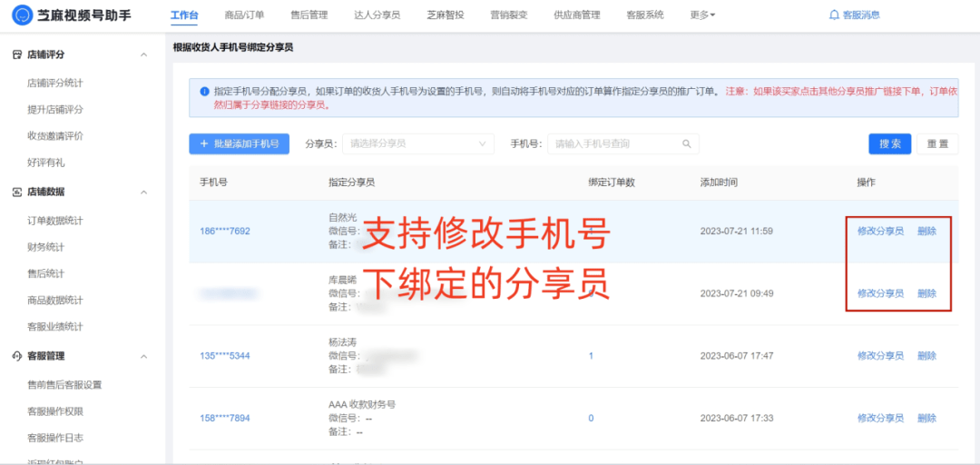This screenshot has width=980, height=465.
Task: Click 修改分享员 in the 库晨晞 row
Action: coord(880,293)
